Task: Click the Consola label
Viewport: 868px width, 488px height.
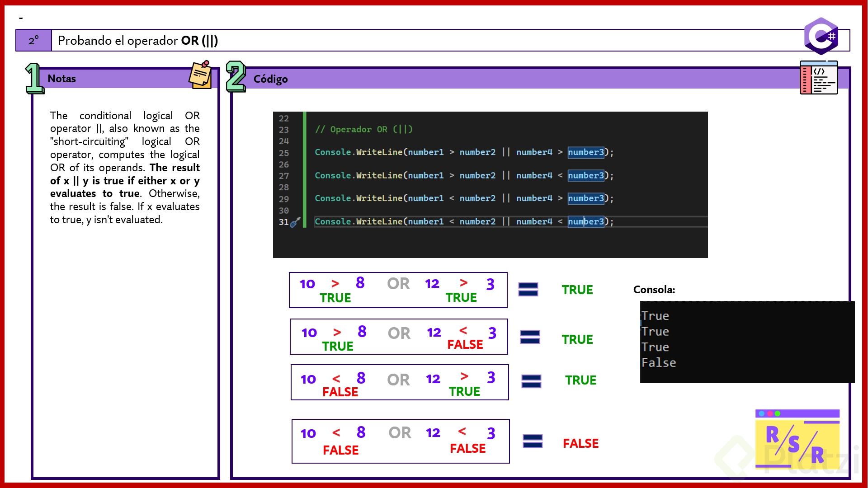Action: [x=654, y=290]
